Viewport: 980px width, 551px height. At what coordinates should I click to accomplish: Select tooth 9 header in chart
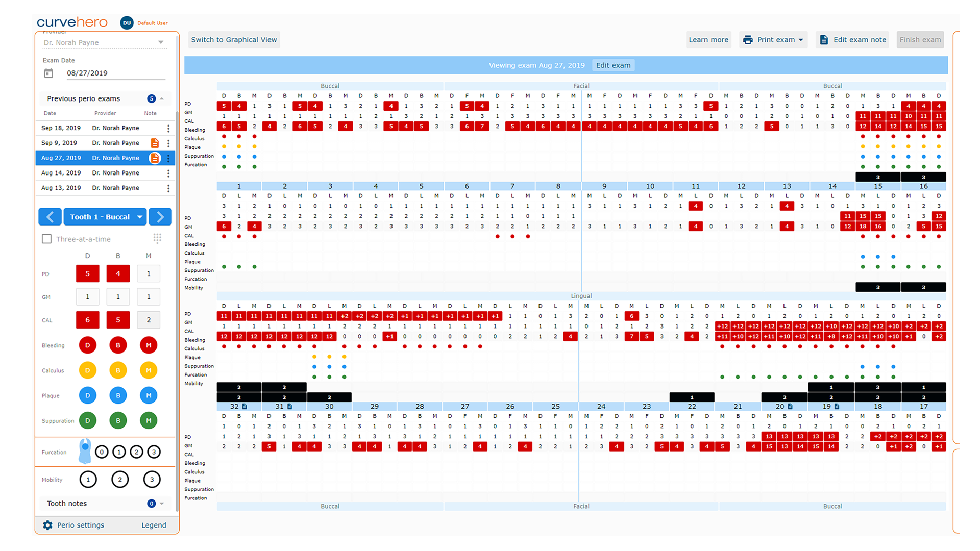604,186
